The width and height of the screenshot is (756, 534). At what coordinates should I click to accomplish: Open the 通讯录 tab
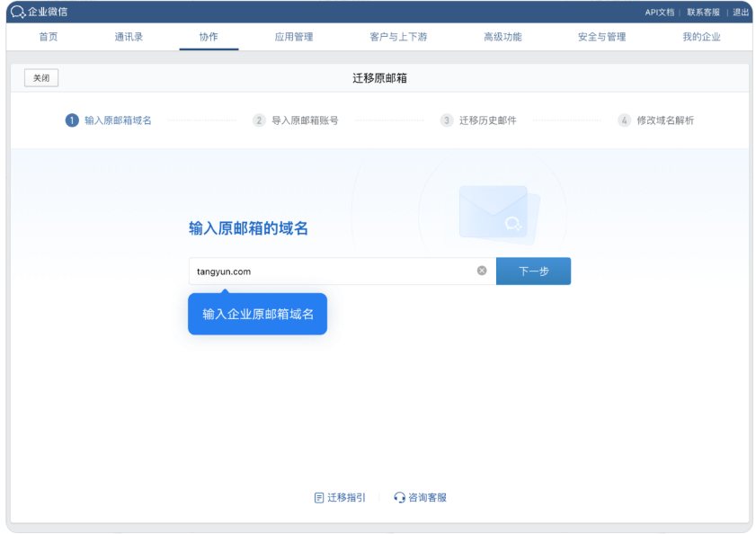point(128,37)
